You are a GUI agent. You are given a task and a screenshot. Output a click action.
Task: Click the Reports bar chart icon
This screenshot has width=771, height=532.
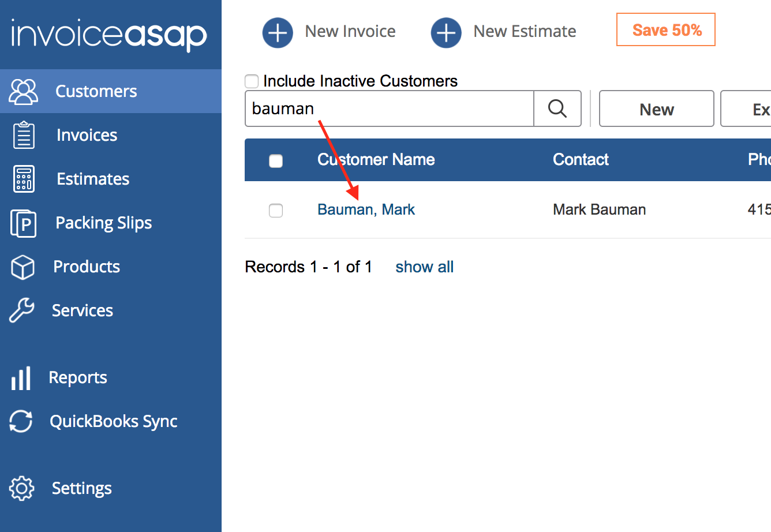pyautogui.click(x=21, y=378)
